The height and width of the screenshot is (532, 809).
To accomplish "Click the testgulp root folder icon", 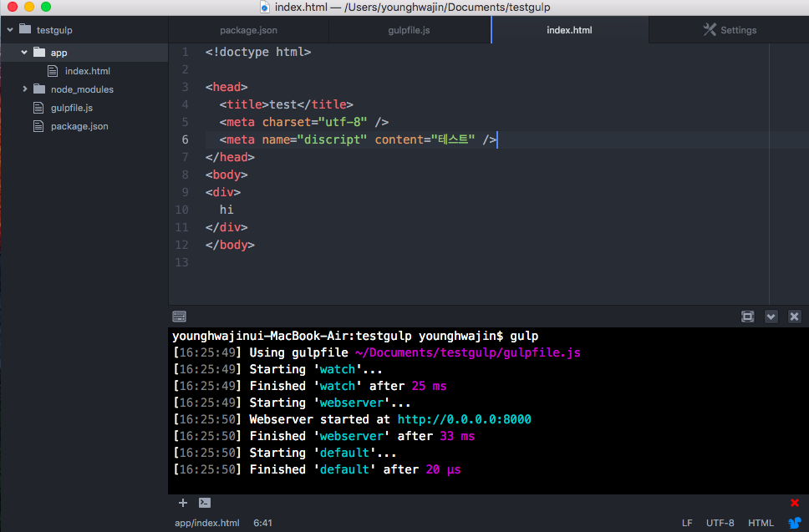I will pos(25,29).
